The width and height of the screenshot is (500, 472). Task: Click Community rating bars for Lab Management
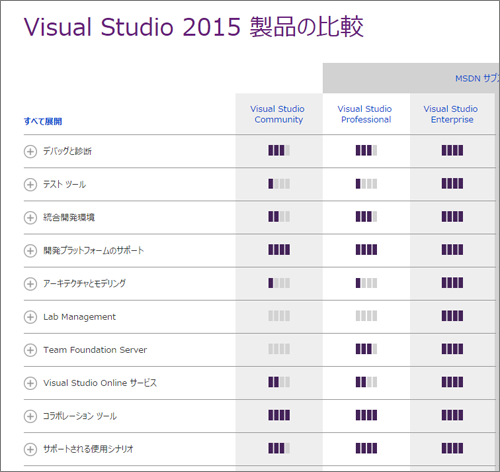(279, 316)
